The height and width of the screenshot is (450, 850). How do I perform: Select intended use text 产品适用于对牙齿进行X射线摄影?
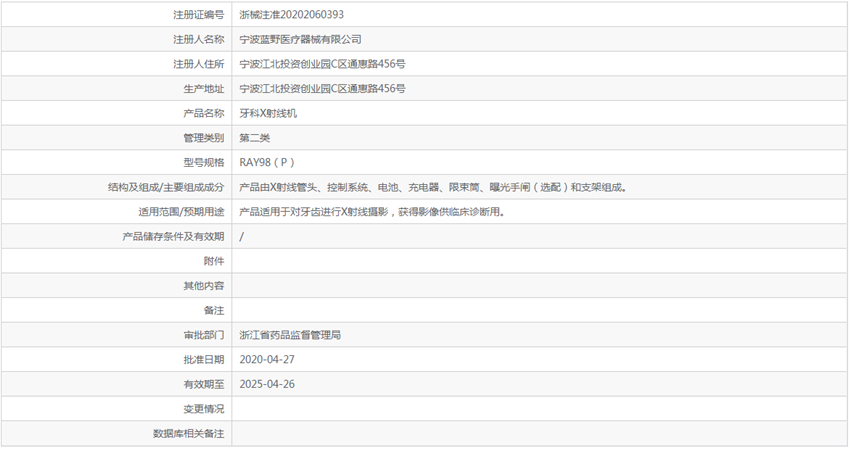[372, 211]
